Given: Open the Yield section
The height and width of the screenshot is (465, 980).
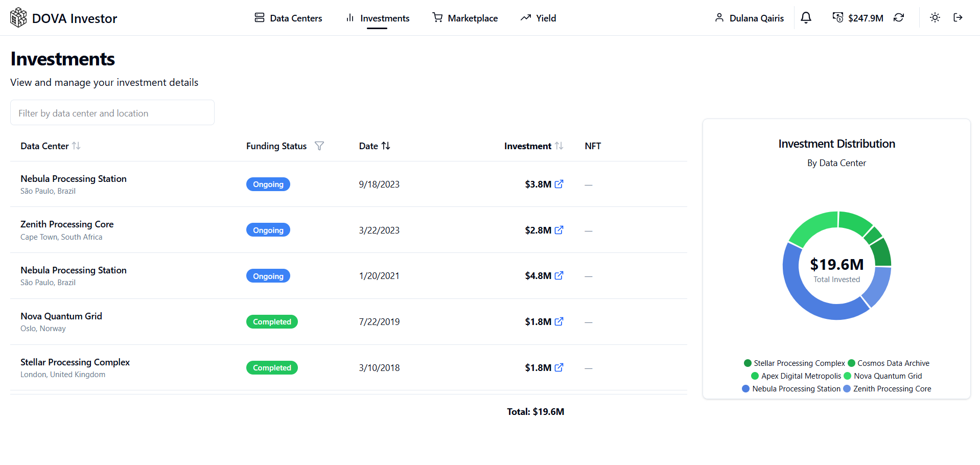Looking at the screenshot, I should (538, 18).
